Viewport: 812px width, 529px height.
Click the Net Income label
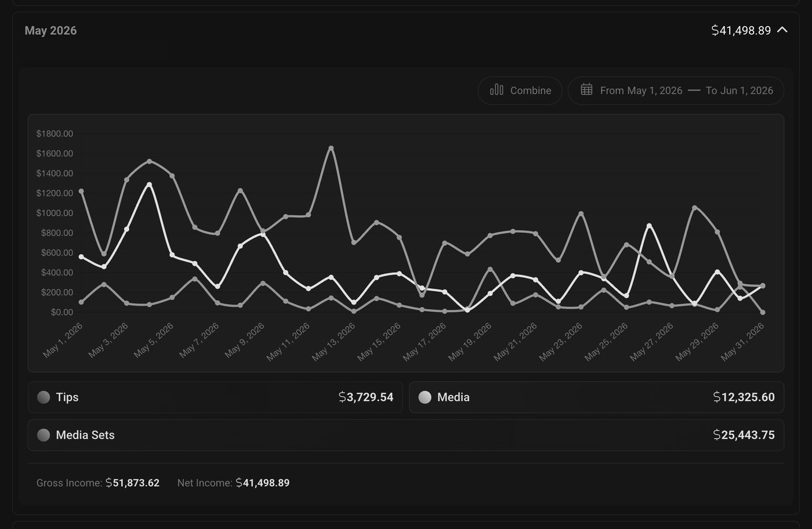205,483
